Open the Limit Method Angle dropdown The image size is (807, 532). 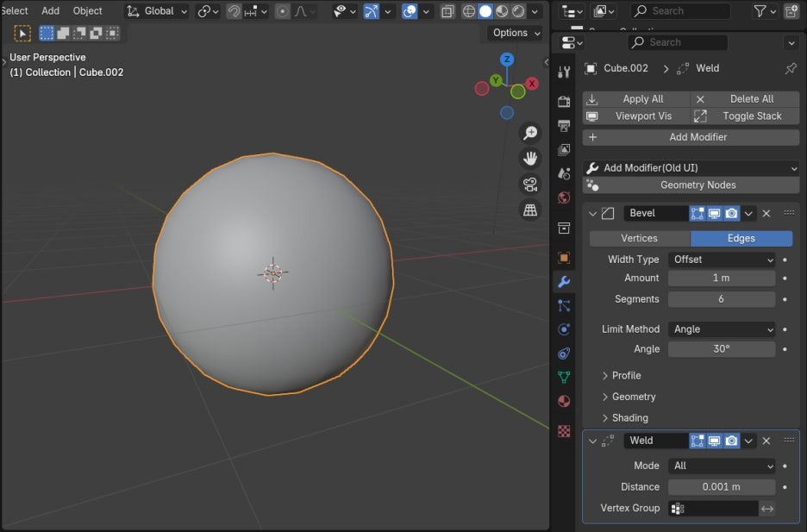722,329
